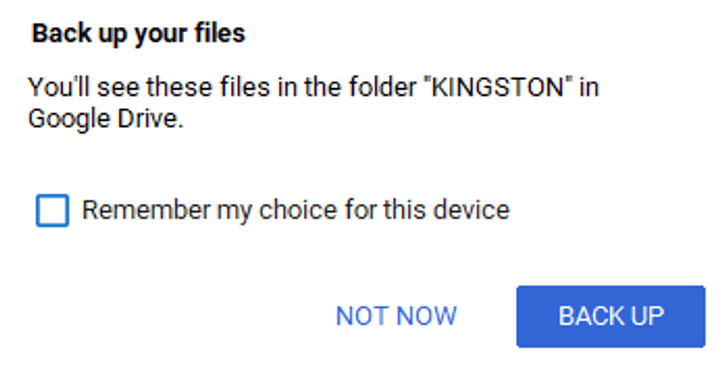
Task: Start backing up files with blue button
Action: 611,316
